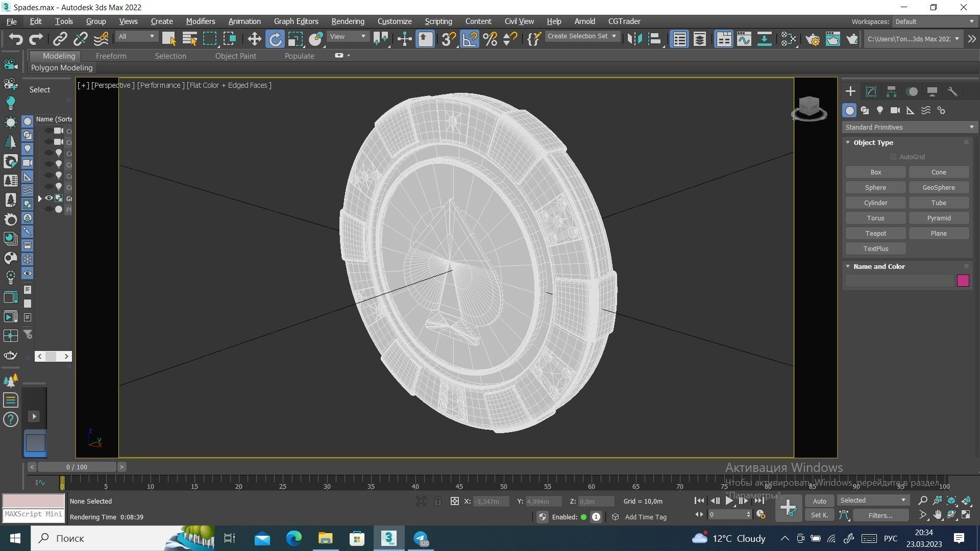Click the Lights category icon
The image size is (980, 551).
click(879, 111)
